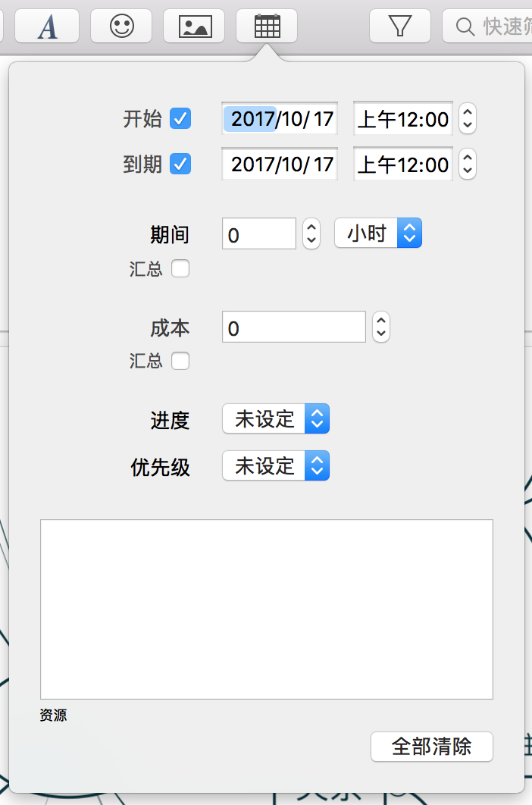The width and height of the screenshot is (532, 805).
Task: Click inside the 资源 resources text area
Action: click(x=267, y=609)
